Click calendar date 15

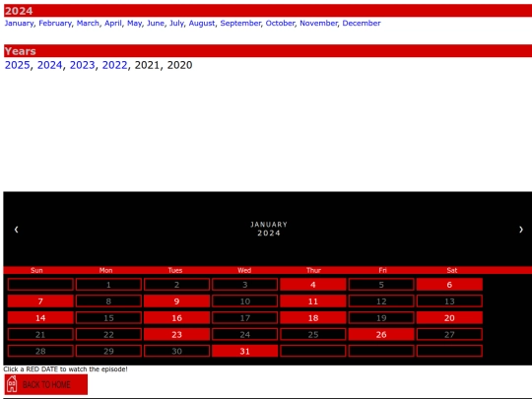[108, 317]
